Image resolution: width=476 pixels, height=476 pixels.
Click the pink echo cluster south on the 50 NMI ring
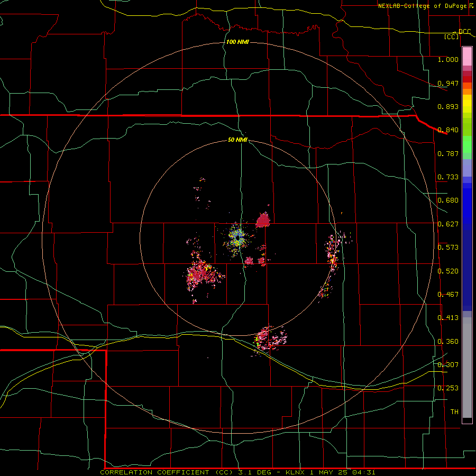(x=270, y=340)
